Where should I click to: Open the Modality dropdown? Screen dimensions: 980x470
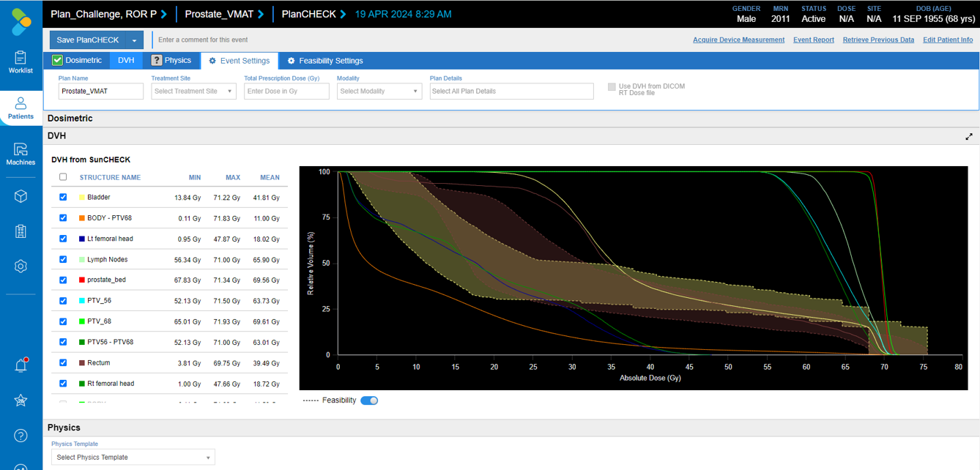click(379, 92)
